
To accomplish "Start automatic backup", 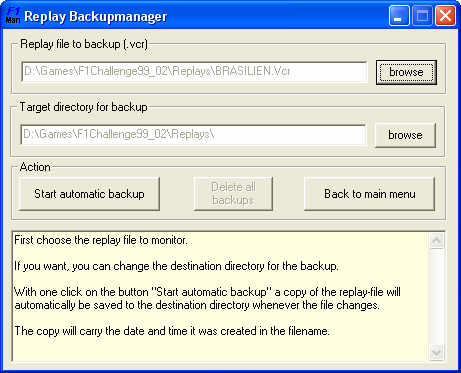I will click(x=89, y=194).
